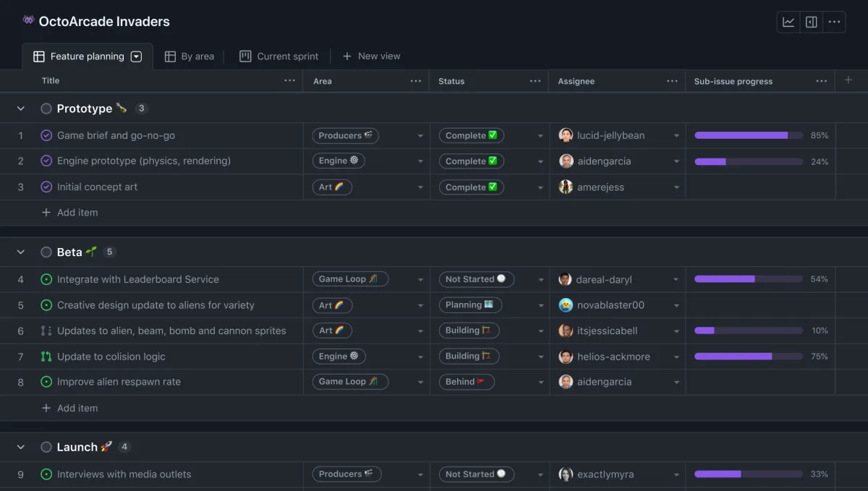Open the project ellipsis menu
The image size is (868, 491).
834,22
